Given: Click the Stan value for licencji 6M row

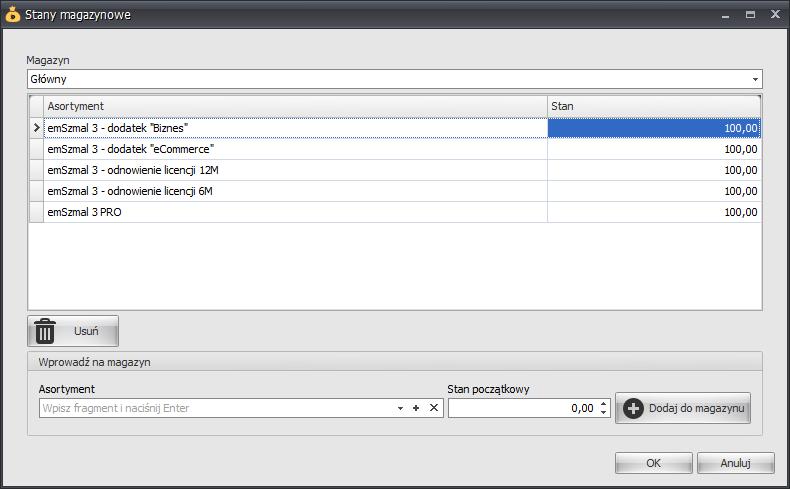Looking at the screenshot, I should click(x=654, y=191).
